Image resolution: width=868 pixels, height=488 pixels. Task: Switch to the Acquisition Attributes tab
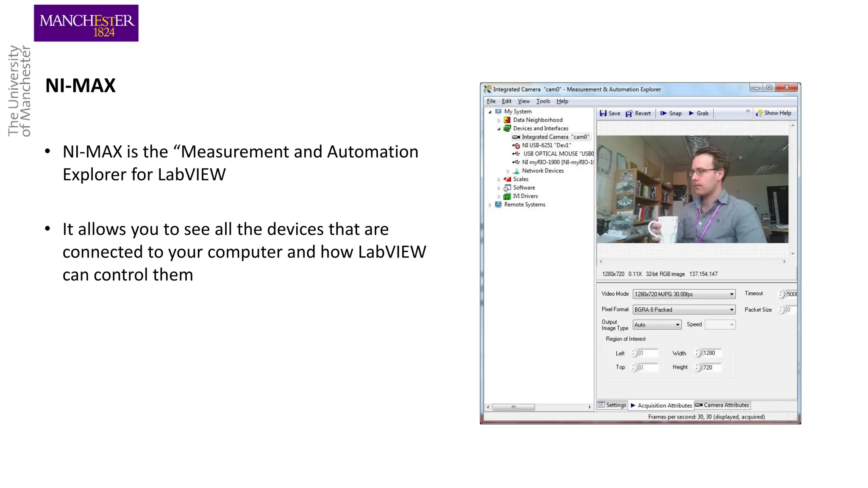click(x=661, y=405)
